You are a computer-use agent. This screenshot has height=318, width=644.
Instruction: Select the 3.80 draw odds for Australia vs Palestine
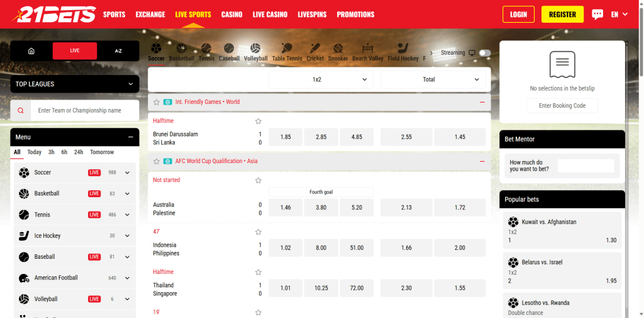(x=321, y=208)
